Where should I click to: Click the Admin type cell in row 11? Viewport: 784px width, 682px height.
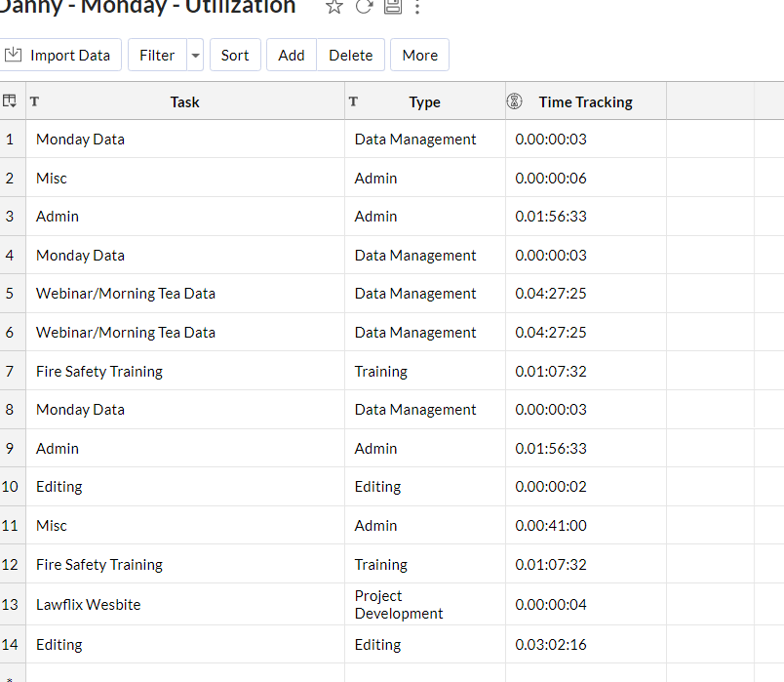coord(425,525)
